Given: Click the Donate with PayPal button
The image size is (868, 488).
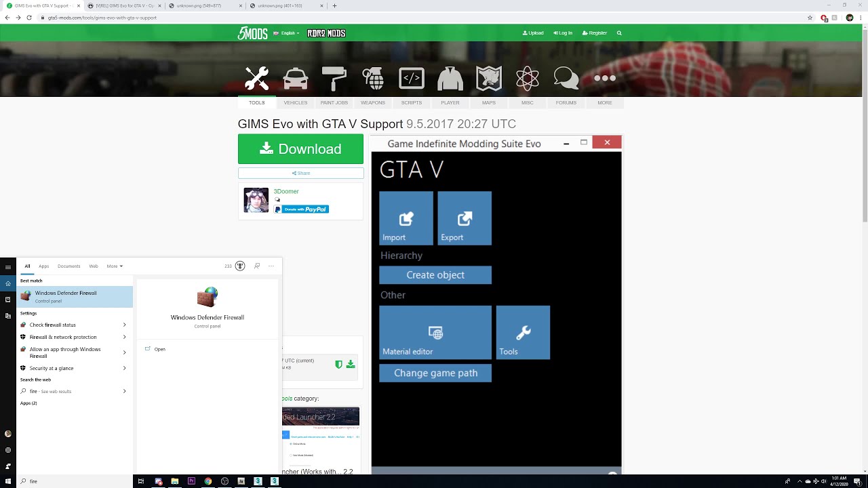Looking at the screenshot, I should pos(301,209).
